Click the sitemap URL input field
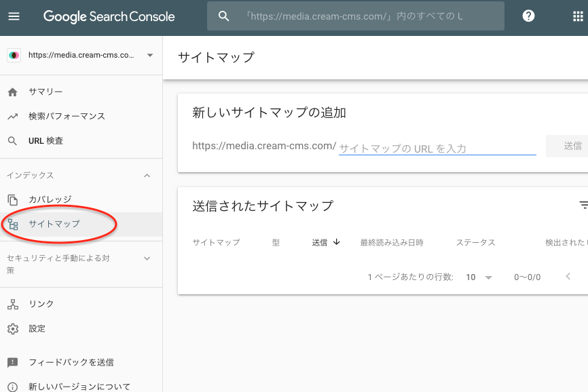This screenshot has width=588, height=392. point(437,148)
